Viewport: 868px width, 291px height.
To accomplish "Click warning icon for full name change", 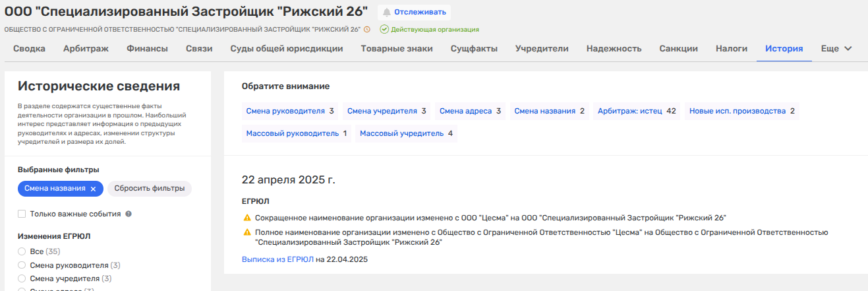I will pos(247,232).
